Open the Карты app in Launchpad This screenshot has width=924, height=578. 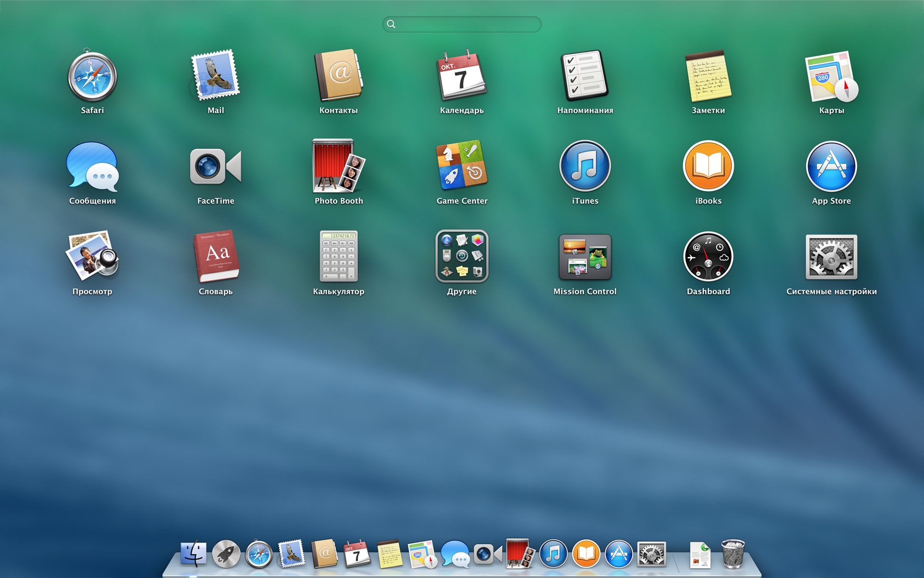point(832,76)
